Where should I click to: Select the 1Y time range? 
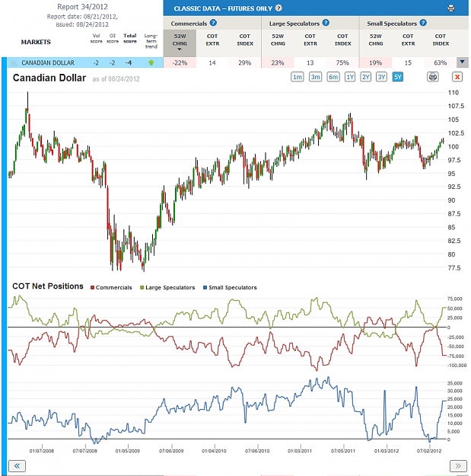tap(350, 77)
